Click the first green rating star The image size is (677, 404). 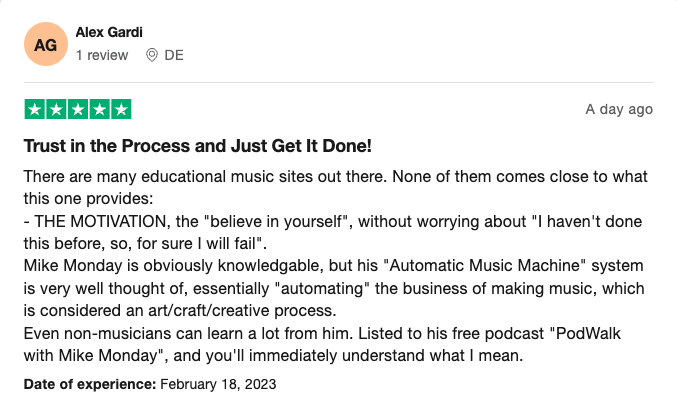[x=34, y=109]
